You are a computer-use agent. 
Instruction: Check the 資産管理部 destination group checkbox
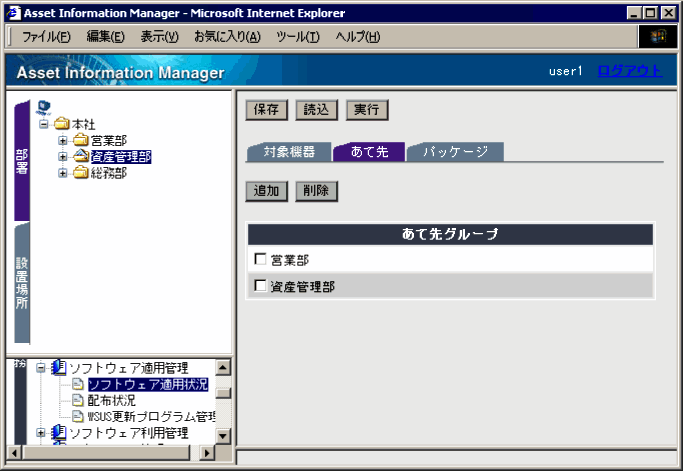click(x=260, y=286)
